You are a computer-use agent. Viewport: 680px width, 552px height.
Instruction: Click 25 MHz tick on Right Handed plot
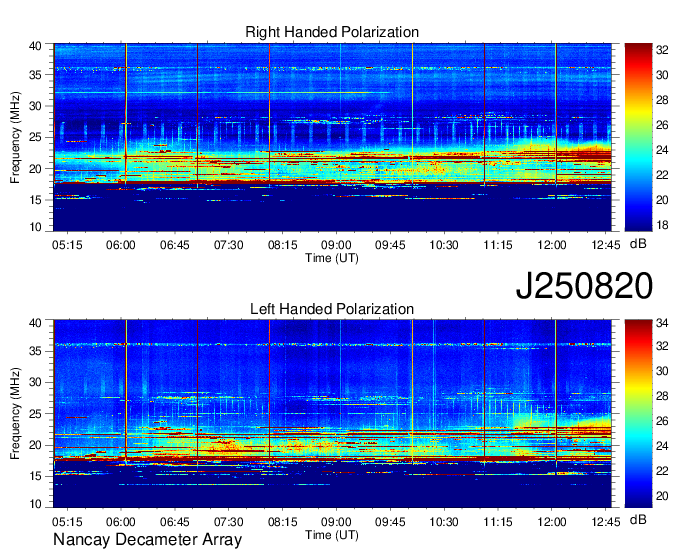coord(35,137)
